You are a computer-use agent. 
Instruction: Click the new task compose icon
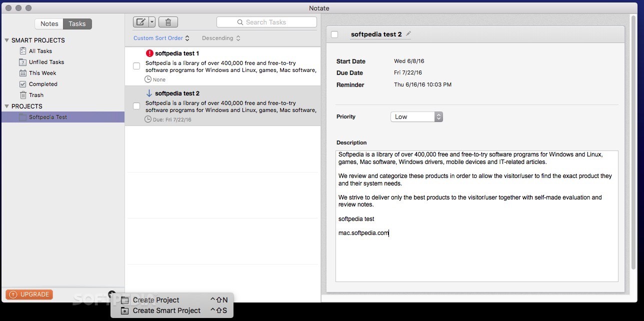(141, 22)
